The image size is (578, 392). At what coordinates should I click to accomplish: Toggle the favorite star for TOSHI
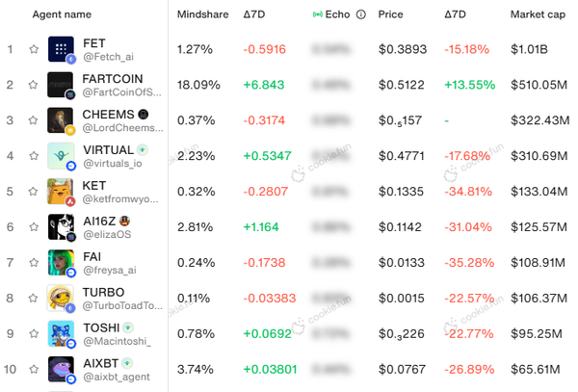pos(34,334)
